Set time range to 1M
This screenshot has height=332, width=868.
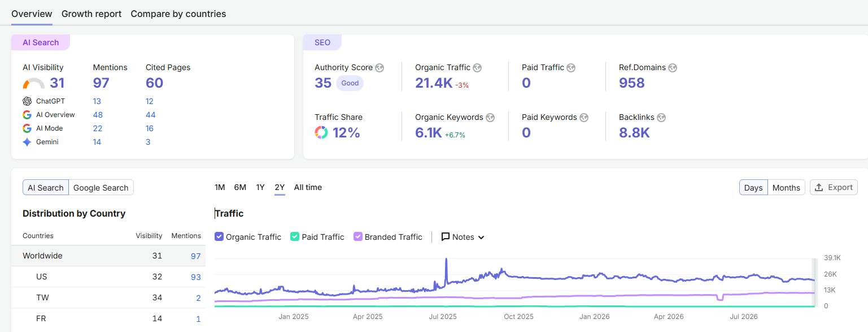coord(220,187)
